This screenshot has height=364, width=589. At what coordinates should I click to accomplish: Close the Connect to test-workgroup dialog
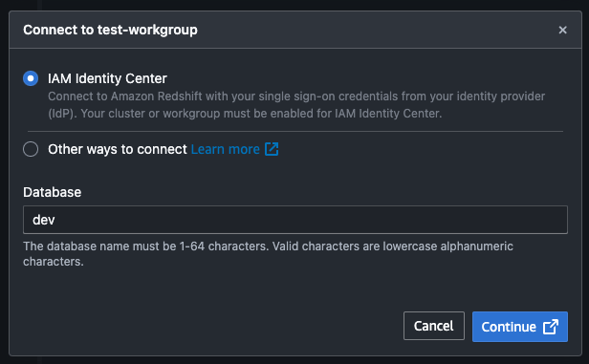[x=562, y=30]
